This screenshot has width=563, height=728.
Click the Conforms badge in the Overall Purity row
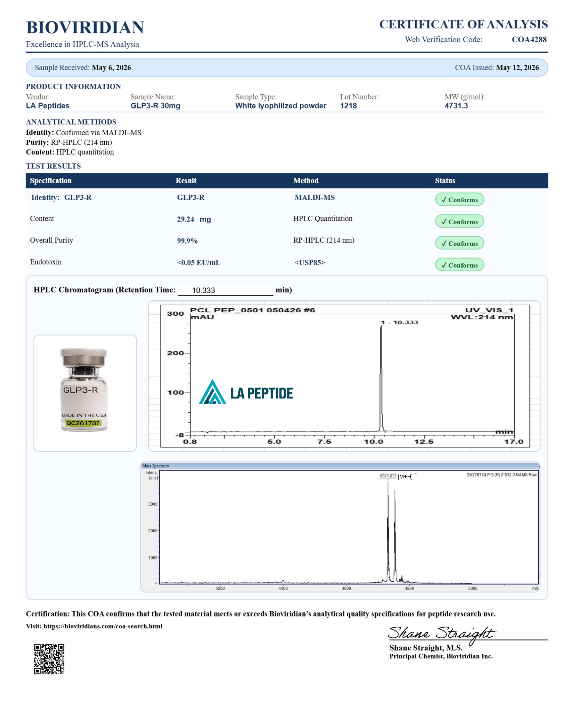coord(459,243)
